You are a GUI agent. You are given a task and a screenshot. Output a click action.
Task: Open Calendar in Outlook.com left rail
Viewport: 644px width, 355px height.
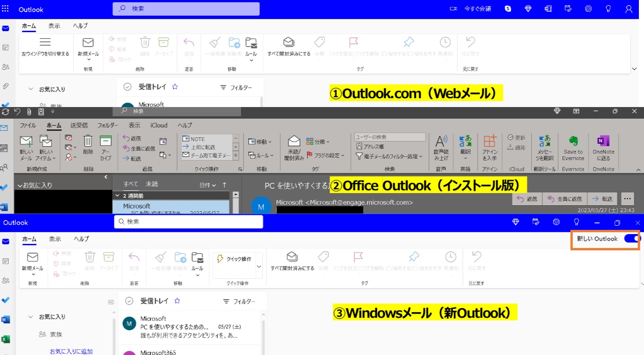(6, 47)
